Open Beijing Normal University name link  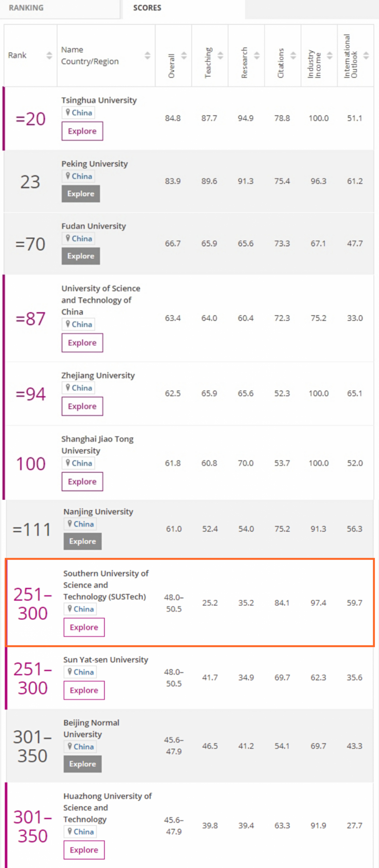pos(92,728)
